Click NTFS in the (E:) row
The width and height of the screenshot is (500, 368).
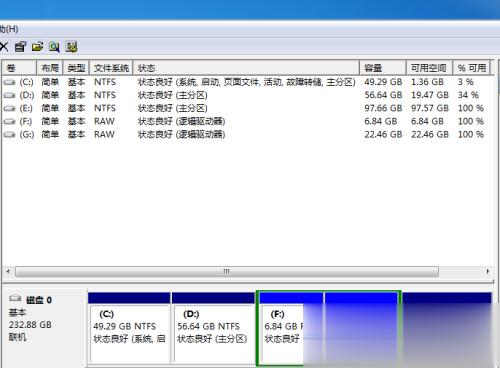coord(105,108)
